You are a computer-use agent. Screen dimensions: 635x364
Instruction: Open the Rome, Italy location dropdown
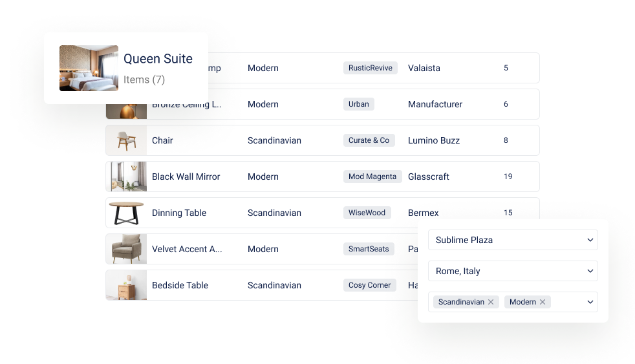click(x=513, y=271)
